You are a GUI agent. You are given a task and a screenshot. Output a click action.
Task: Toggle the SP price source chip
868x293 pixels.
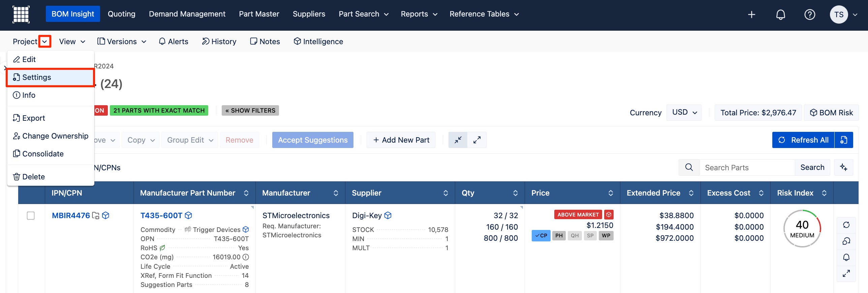[590, 236]
